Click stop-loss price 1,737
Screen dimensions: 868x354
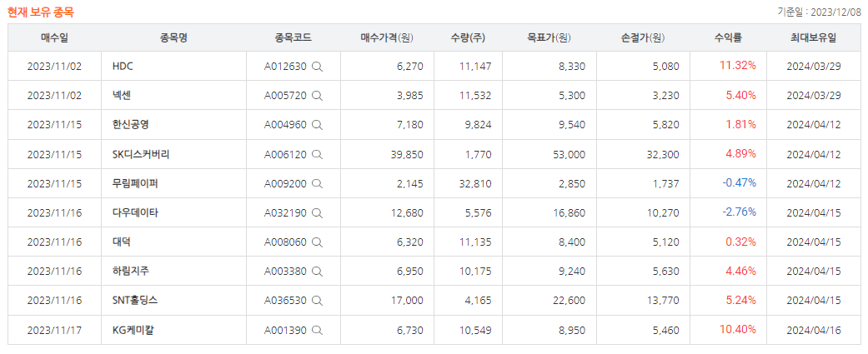(665, 183)
